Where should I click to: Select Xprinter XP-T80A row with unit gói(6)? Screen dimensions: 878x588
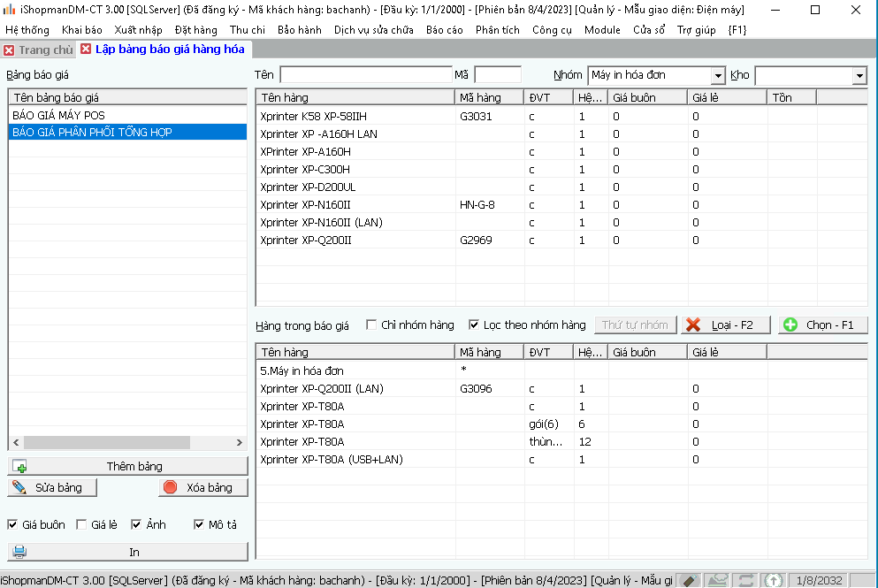coord(561,424)
